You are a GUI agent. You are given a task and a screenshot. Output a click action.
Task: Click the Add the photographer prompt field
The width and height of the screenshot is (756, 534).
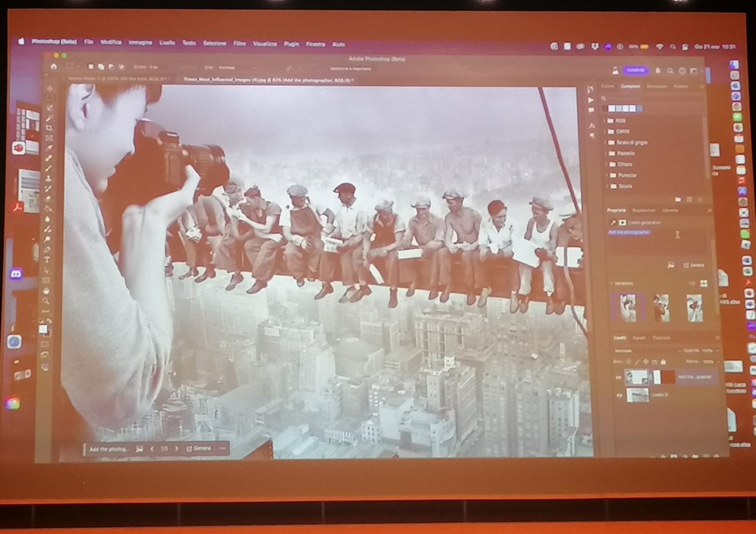[x=656, y=242]
